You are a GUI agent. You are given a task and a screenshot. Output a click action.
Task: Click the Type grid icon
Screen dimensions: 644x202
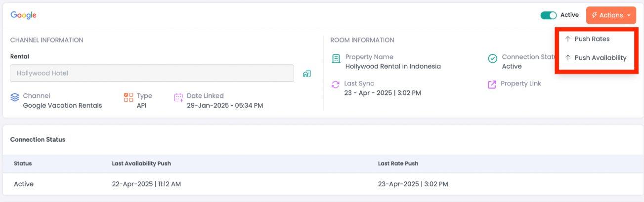[129, 97]
